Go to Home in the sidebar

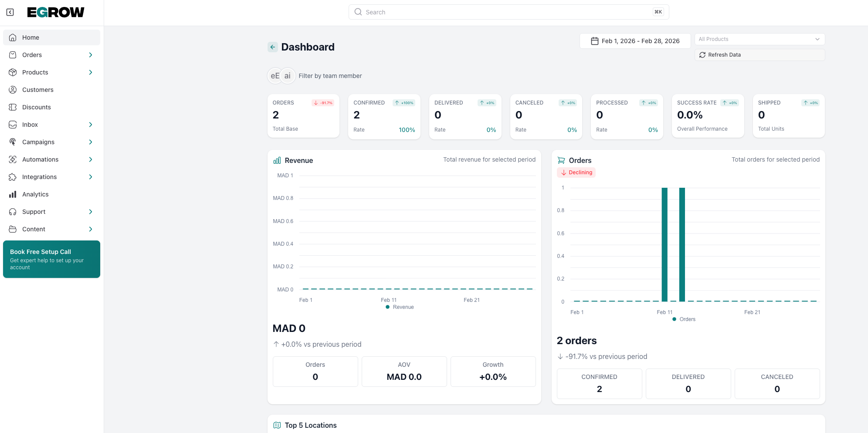click(51, 37)
